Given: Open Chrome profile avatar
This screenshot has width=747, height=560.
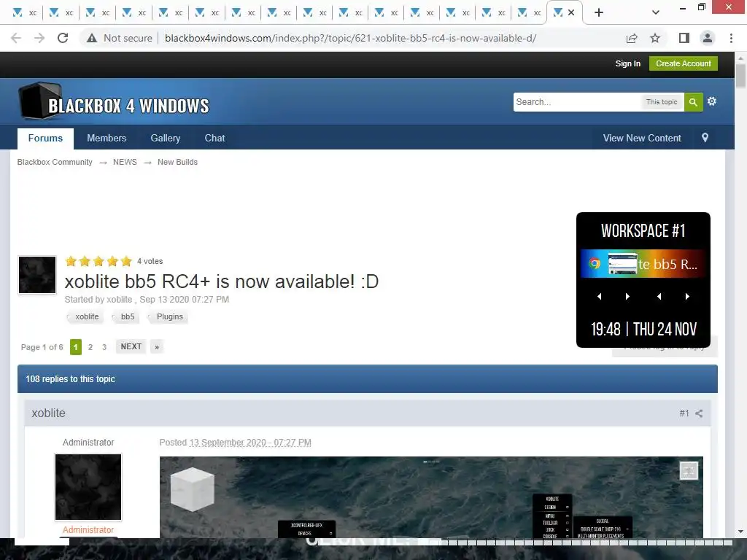Looking at the screenshot, I should click(x=708, y=38).
